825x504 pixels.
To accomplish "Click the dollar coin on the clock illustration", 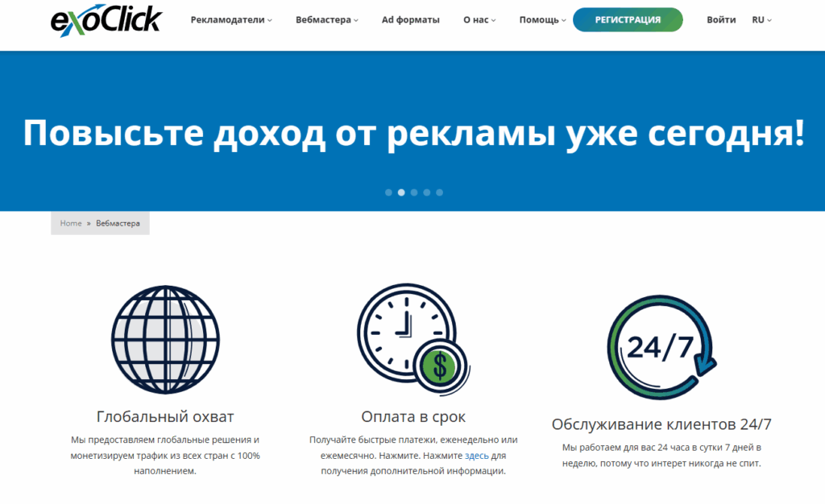I will tap(442, 366).
